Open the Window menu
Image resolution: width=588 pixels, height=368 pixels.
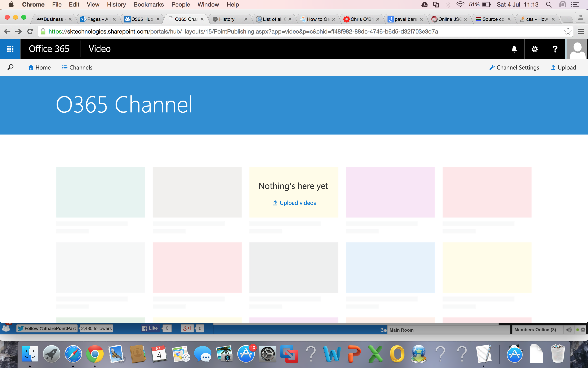pyautogui.click(x=208, y=4)
